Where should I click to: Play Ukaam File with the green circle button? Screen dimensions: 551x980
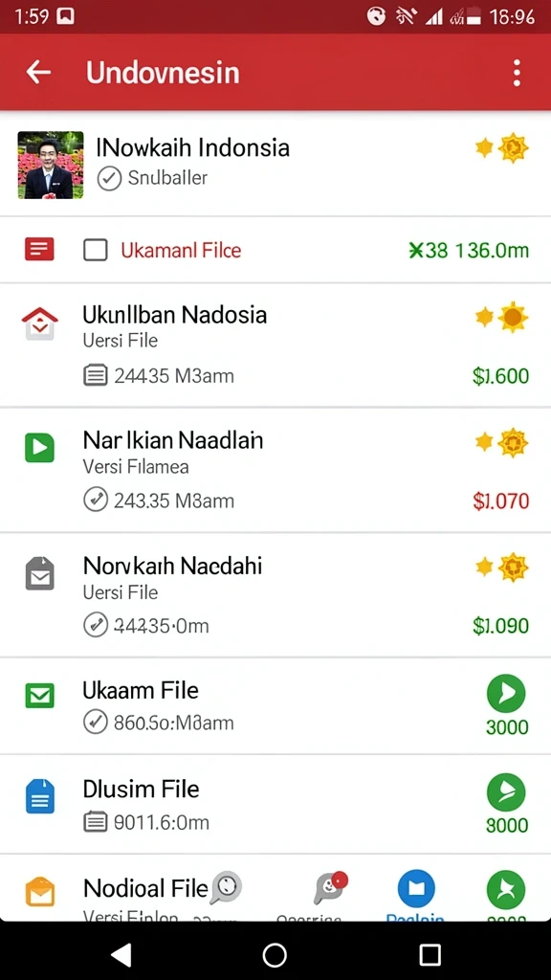click(x=506, y=693)
